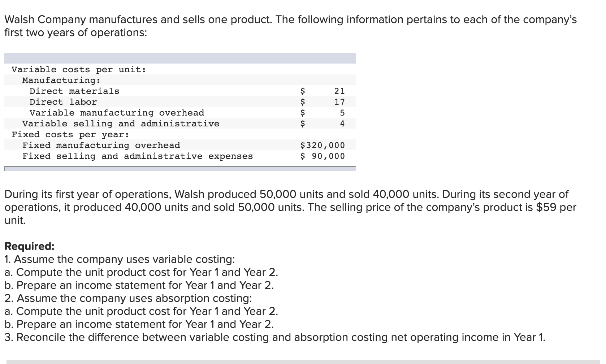This screenshot has width=606, height=364.
Task: Click the Direct labor row label
Action: (63, 102)
